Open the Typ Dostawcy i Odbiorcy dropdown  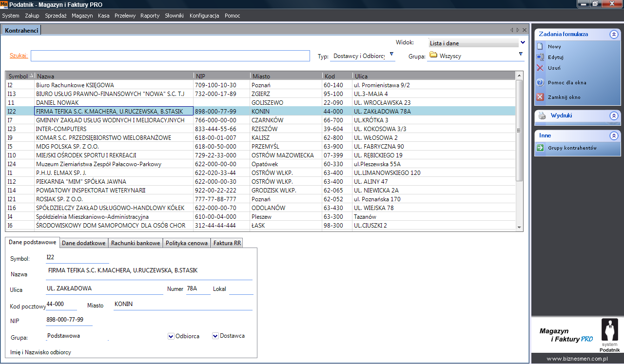391,54
